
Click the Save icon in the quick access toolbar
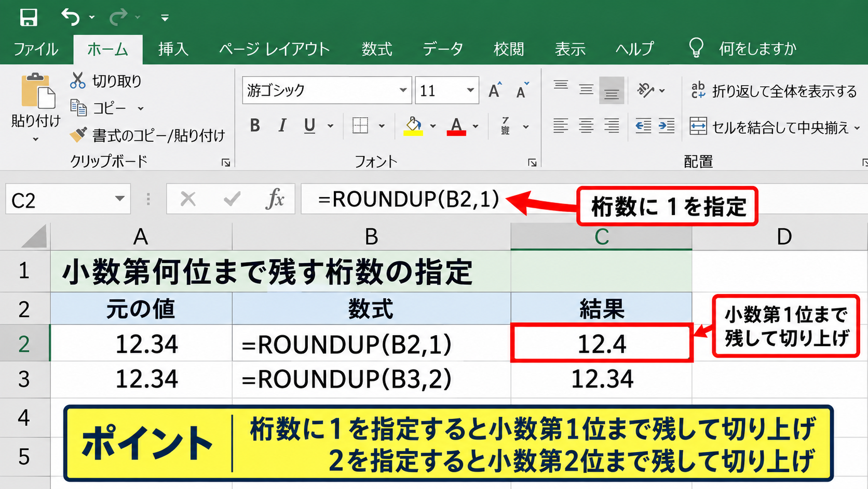point(29,17)
